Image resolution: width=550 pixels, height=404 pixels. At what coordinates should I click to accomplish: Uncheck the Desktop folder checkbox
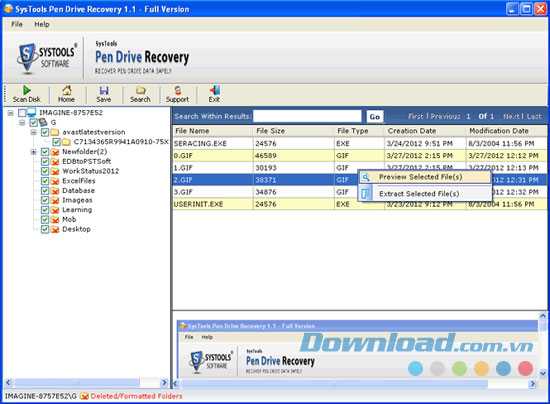[45, 229]
